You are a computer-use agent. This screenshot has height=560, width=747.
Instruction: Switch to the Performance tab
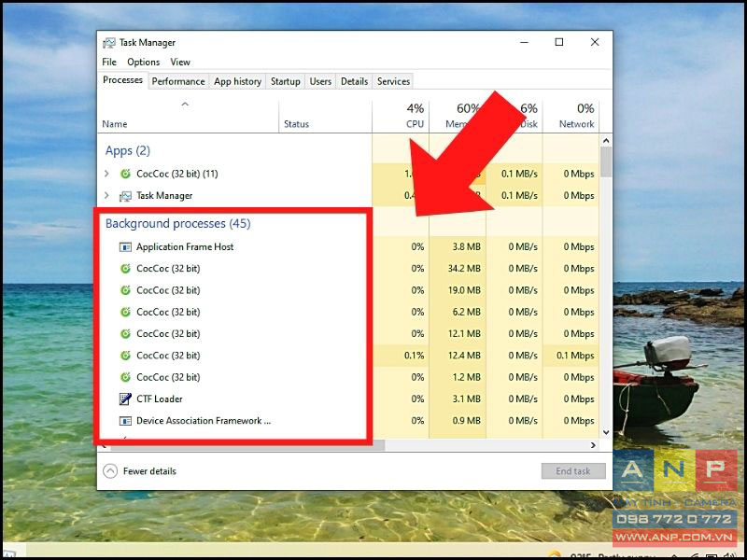(x=178, y=81)
